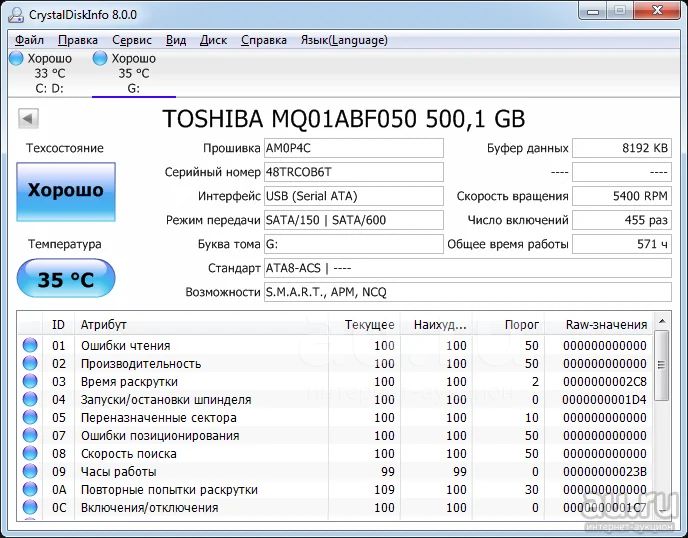Click the Raw-значения column header

click(599, 325)
